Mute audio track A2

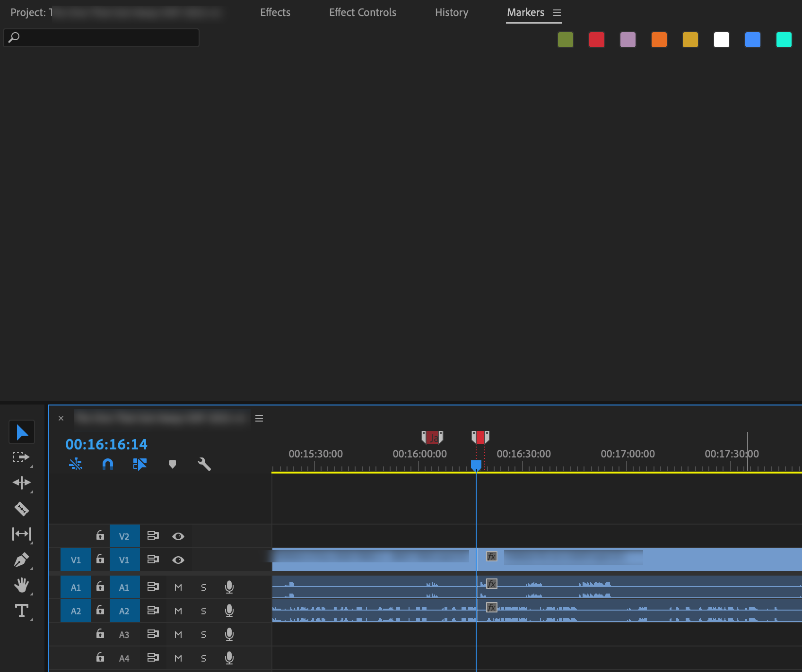(178, 611)
